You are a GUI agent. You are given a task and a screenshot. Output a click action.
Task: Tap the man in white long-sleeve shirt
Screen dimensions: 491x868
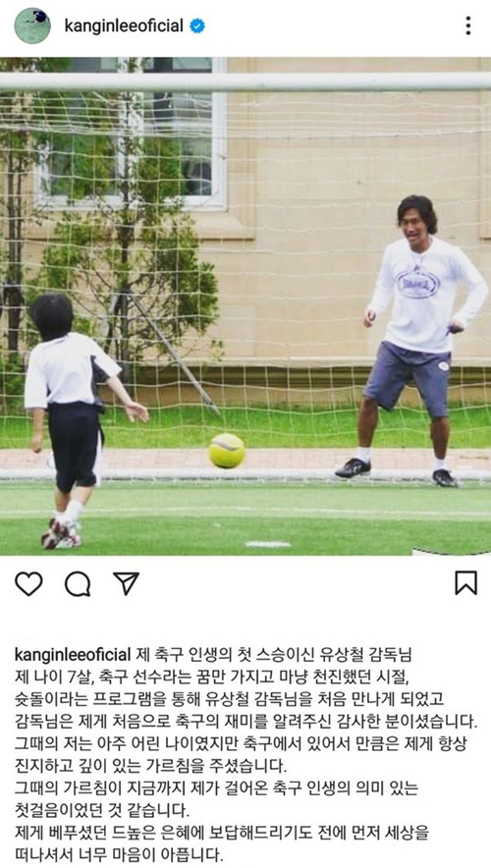click(x=422, y=341)
